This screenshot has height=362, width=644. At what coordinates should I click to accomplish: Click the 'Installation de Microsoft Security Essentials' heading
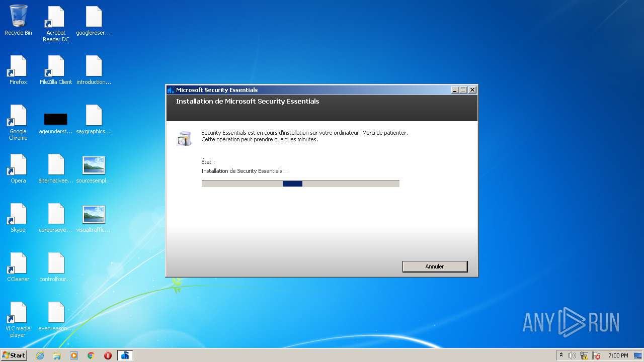(248, 102)
